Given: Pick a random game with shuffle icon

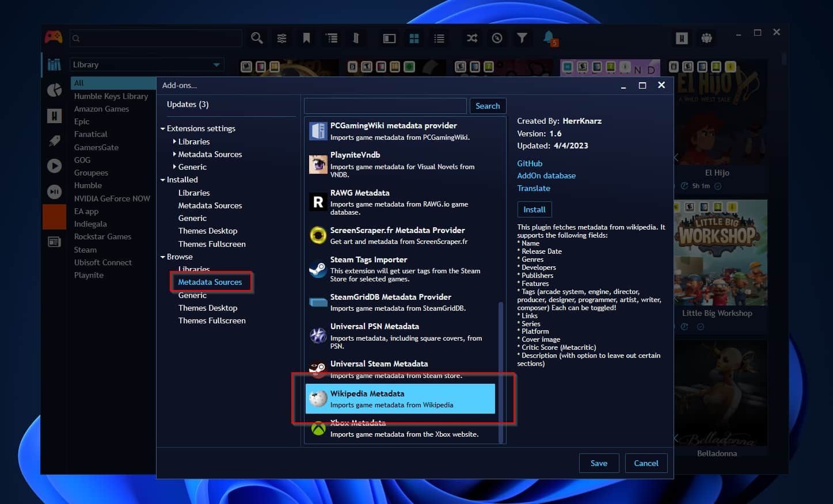Looking at the screenshot, I should click(x=472, y=38).
